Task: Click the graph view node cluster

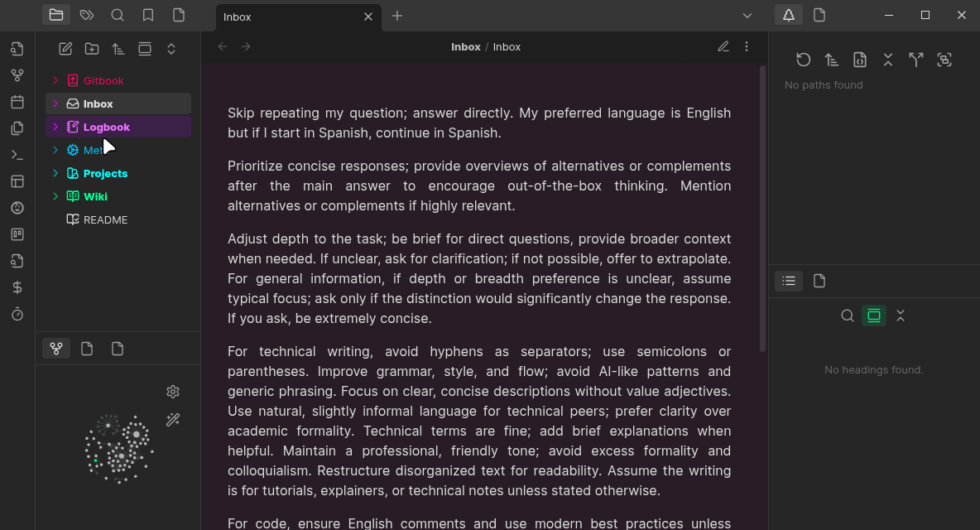Action: (118, 448)
